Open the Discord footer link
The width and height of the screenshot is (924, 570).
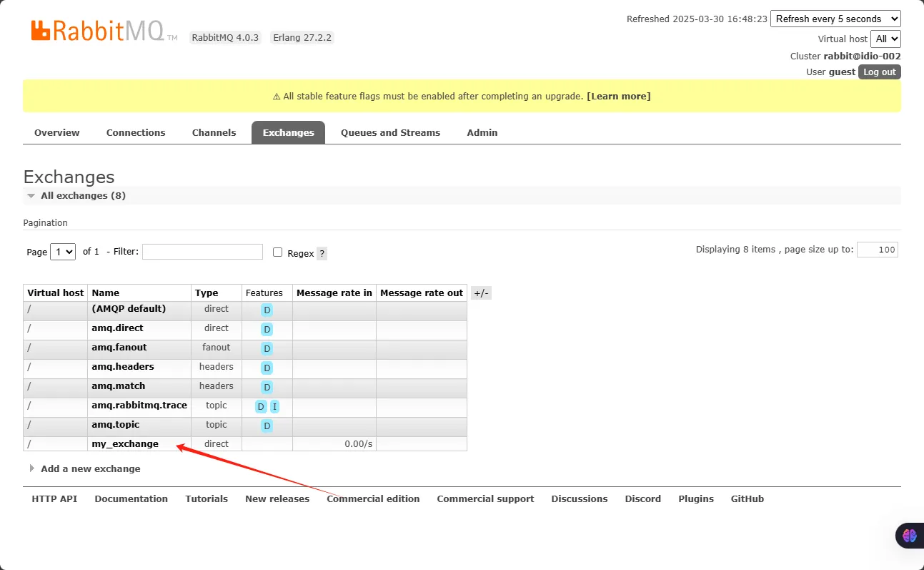coord(643,498)
